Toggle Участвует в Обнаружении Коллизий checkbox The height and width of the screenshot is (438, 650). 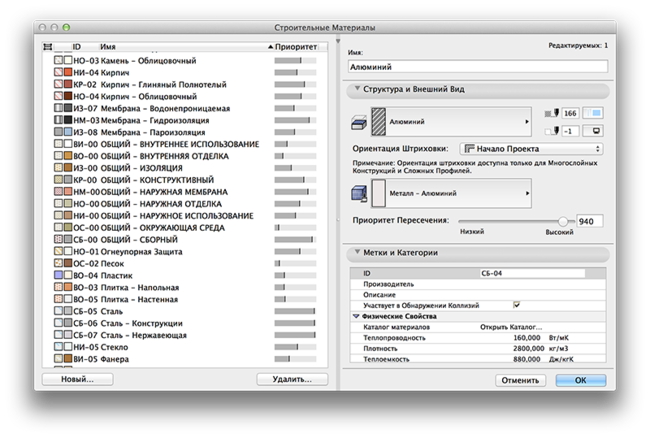(517, 305)
